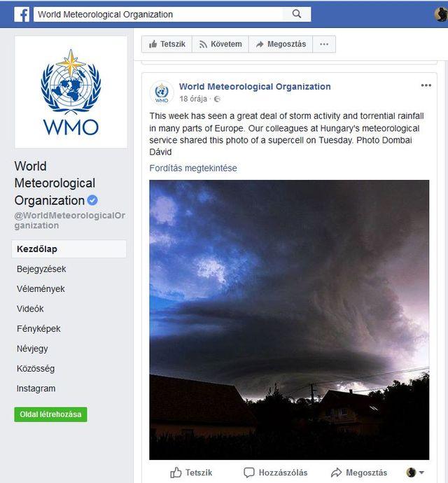Click the green Oldal létrehozása button
Image resolution: width=448 pixels, height=483 pixels.
pos(50,414)
